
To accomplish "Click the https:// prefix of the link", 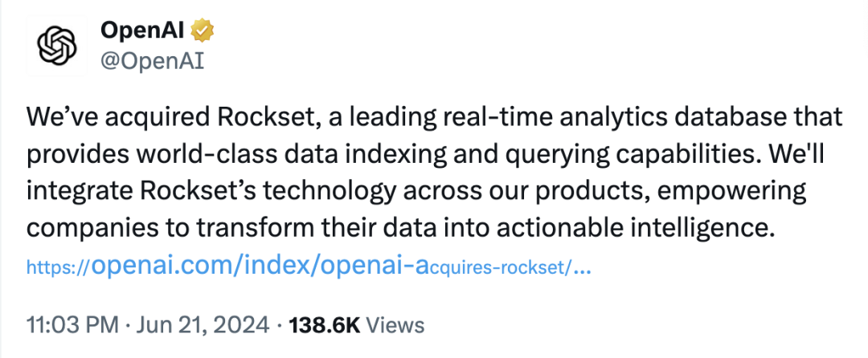I will pos(56,267).
